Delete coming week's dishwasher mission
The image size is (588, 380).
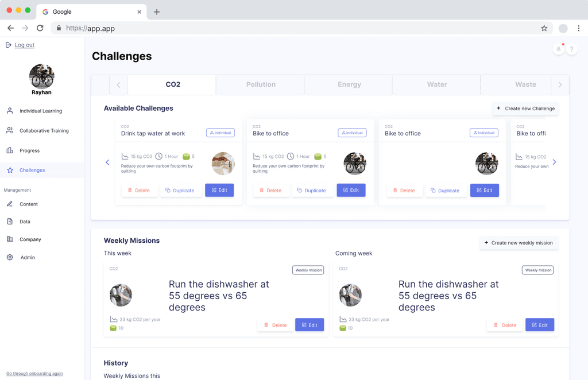tap(505, 325)
